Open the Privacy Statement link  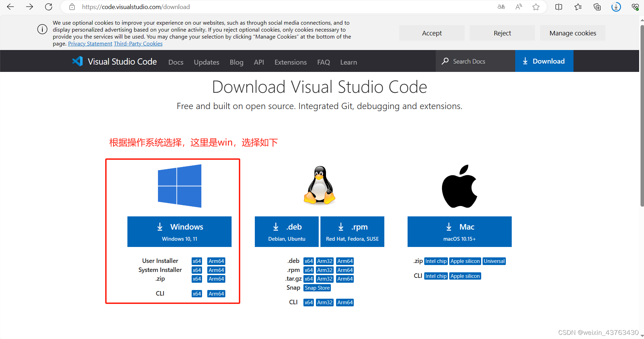coord(90,44)
